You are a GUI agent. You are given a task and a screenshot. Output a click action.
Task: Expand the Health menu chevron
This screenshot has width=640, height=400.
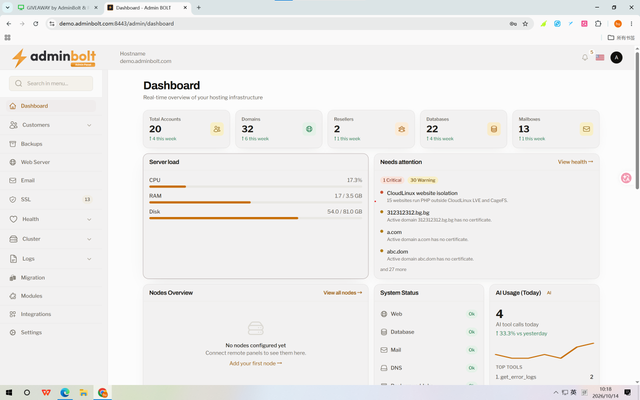tap(89, 220)
